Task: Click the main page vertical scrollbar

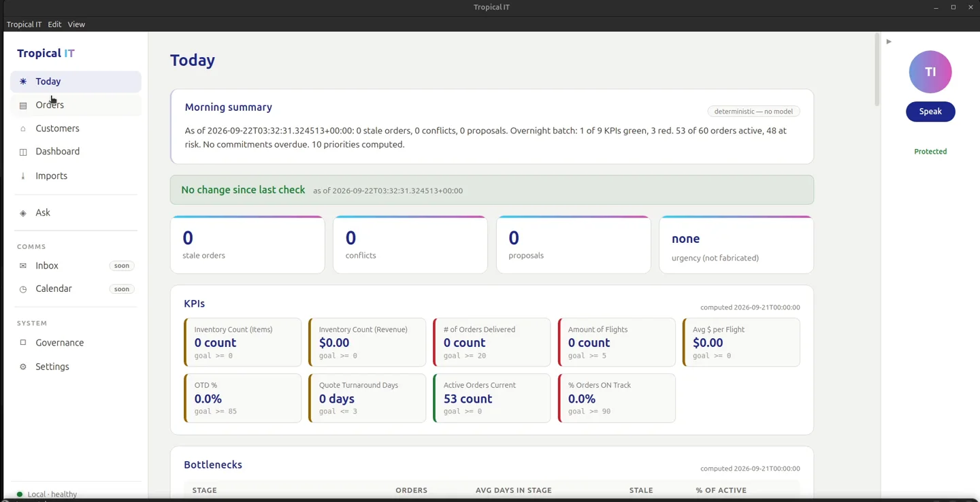Action: tap(877, 69)
